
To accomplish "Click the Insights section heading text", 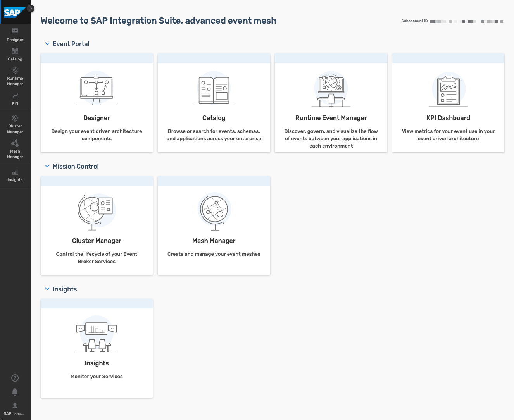I will 65,289.
